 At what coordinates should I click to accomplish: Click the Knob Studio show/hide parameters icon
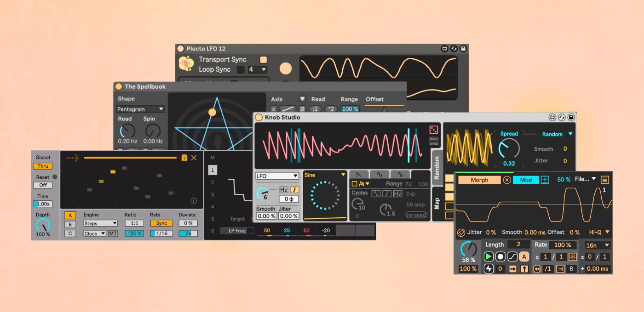(553, 118)
